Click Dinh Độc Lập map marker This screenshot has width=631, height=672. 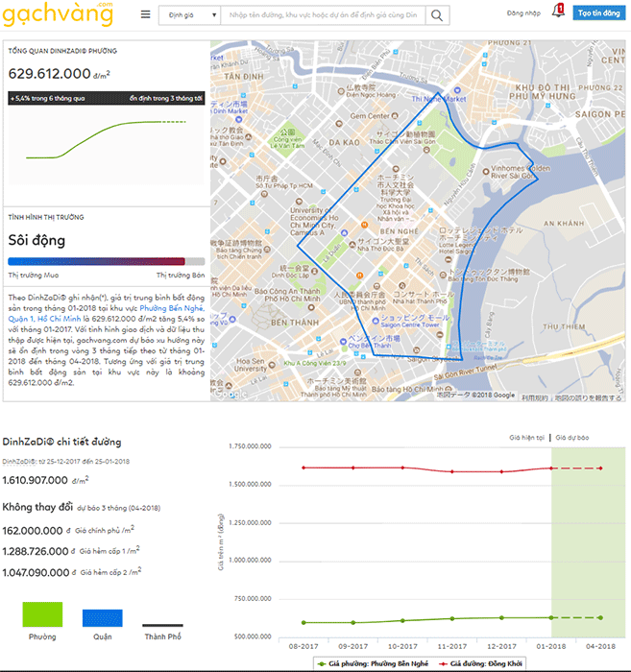pyautogui.click(x=314, y=271)
